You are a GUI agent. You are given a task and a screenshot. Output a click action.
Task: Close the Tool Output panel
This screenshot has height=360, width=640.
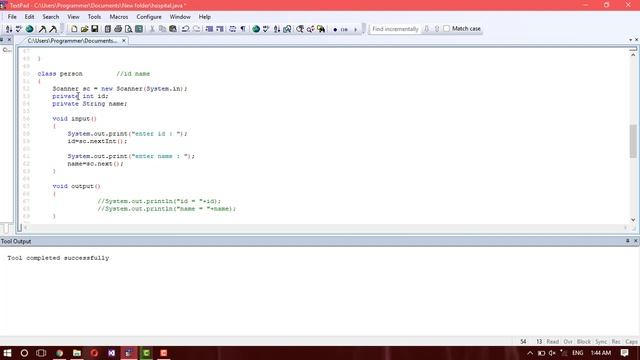click(636, 241)
